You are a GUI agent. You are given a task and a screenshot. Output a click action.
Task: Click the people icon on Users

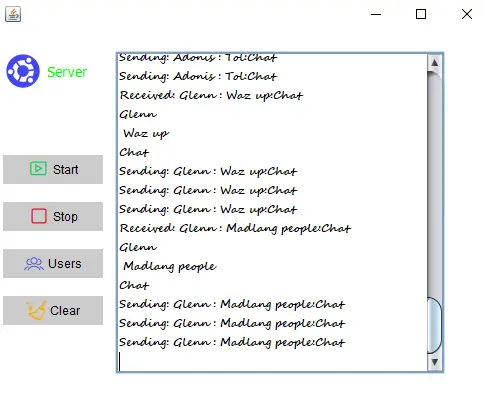[34, 263]
